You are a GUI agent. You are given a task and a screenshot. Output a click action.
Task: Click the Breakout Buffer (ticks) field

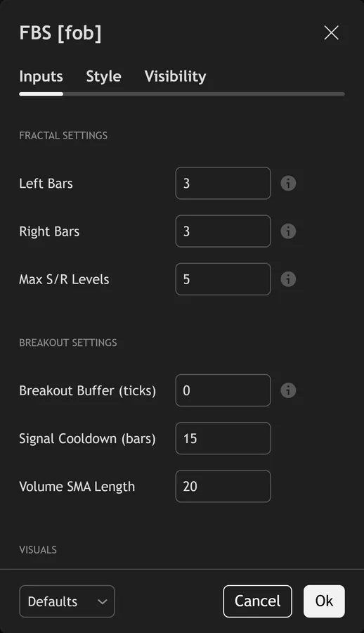point(223,390)
